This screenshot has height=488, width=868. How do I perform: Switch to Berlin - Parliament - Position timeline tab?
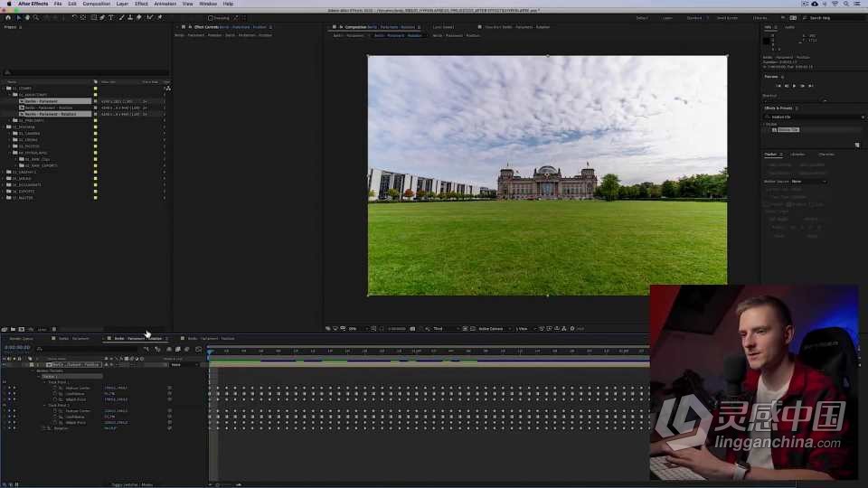click(x=211, y=339)
